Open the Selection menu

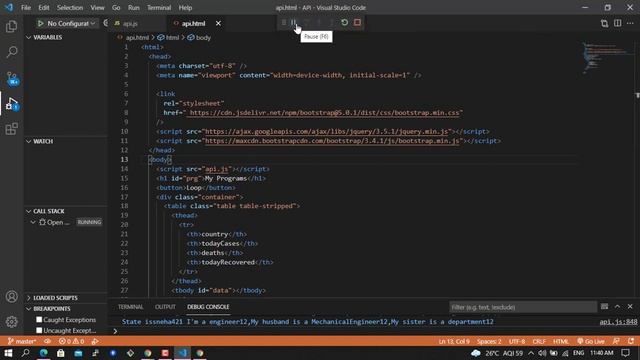(70, 8)
